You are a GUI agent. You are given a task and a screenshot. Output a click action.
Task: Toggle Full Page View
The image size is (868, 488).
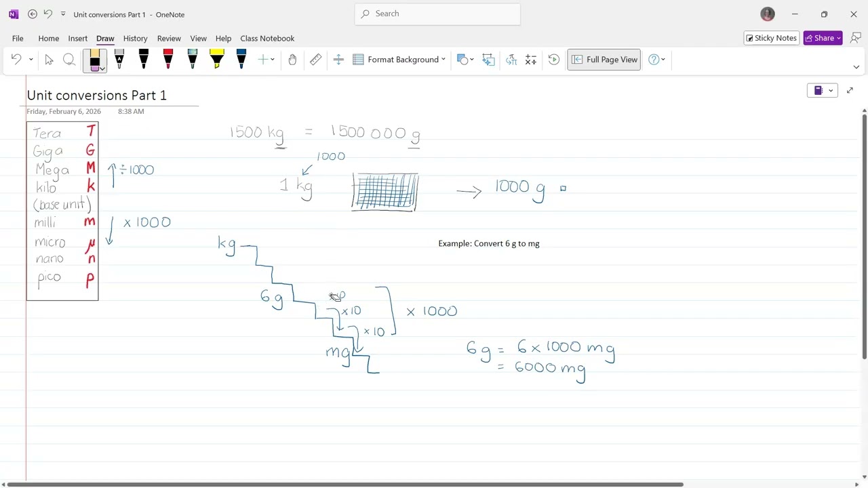(x=604, y=60)
